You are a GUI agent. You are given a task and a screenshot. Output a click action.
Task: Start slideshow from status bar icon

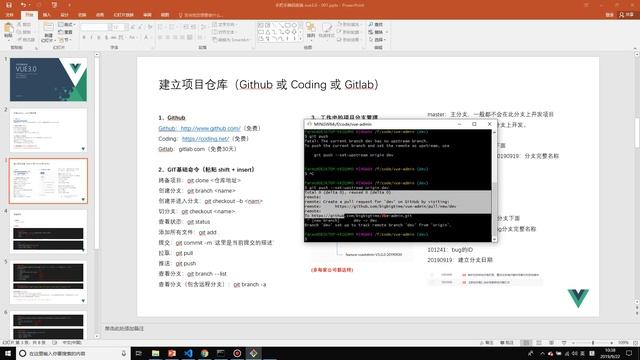tap(564, 343)
